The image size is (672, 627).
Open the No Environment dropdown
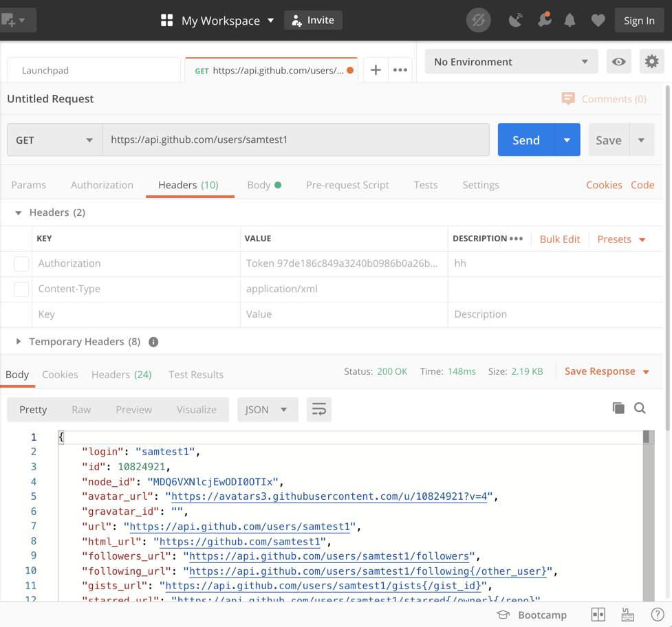coord(511,62)
